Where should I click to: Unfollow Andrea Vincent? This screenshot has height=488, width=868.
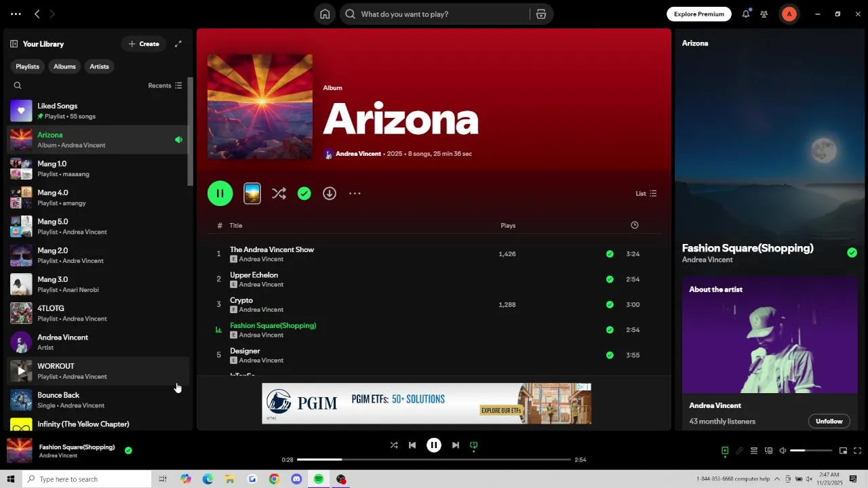point(829,421)
